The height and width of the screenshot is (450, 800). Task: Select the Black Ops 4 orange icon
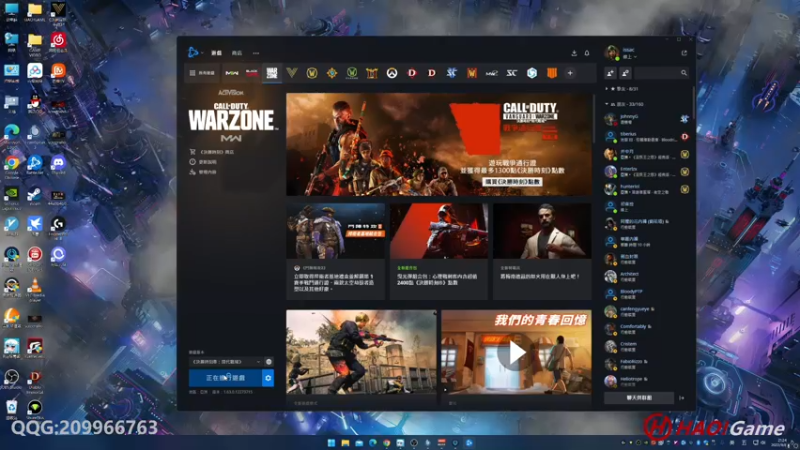pos(552,73)
